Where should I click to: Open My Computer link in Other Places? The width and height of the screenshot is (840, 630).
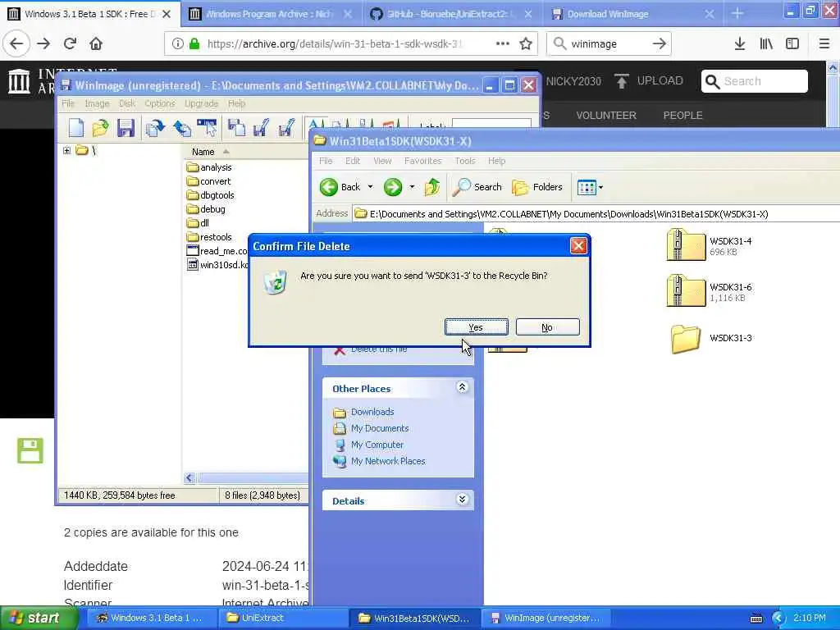pos(377,445)
